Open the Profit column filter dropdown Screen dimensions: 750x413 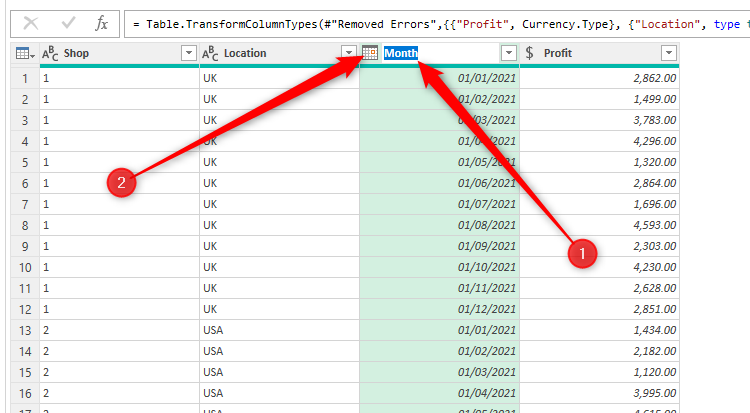click(x=669, y=53)
